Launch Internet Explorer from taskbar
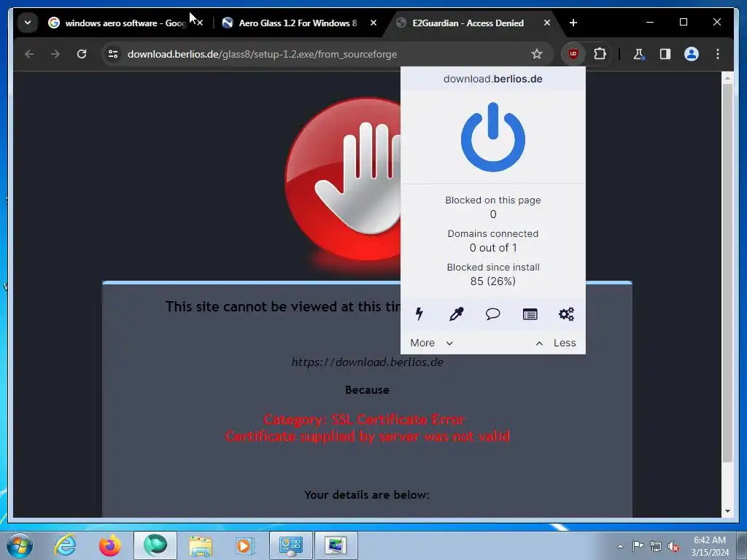 point(65,545)
